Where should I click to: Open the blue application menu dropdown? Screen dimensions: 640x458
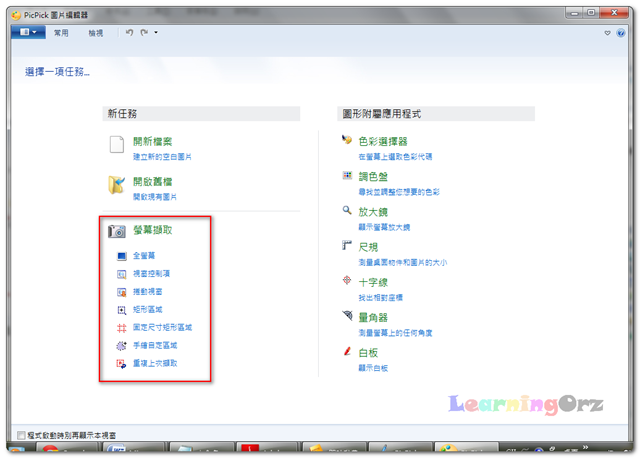28,32
